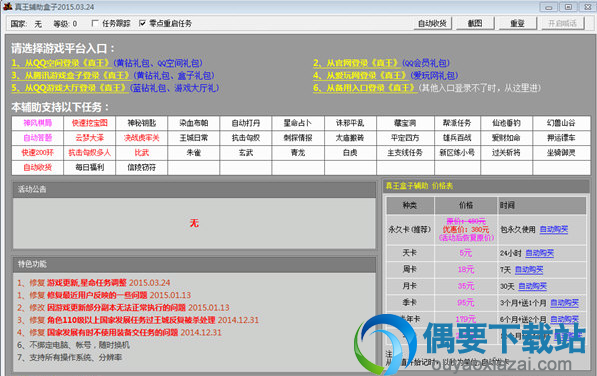Click 自动购买 link for 月卡 30天
Screen dimensions: 597x376
(532, 286)
